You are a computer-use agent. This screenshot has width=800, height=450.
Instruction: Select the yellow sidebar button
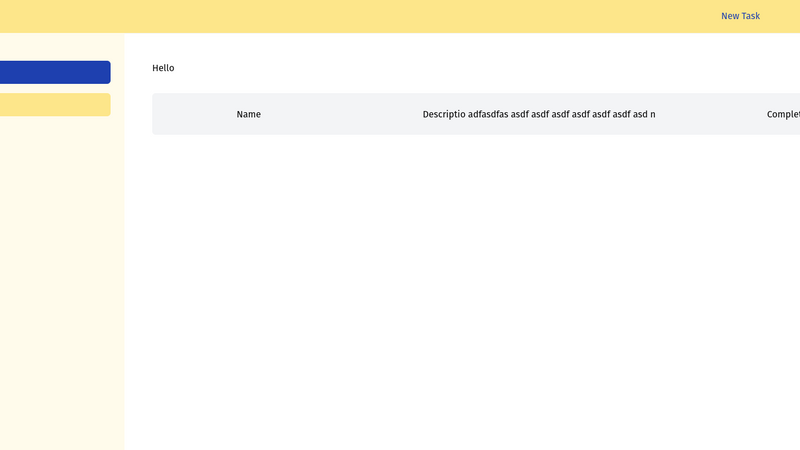click(55, 105)
